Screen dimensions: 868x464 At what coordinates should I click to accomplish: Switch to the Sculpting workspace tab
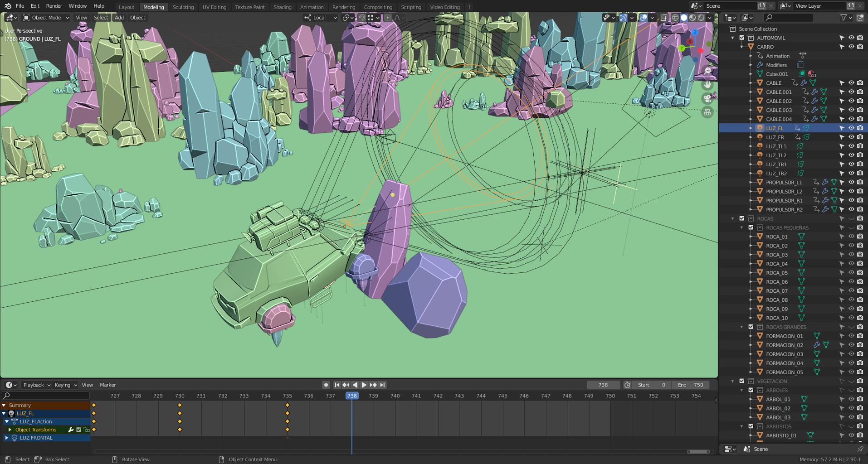(x=183, y=7)
